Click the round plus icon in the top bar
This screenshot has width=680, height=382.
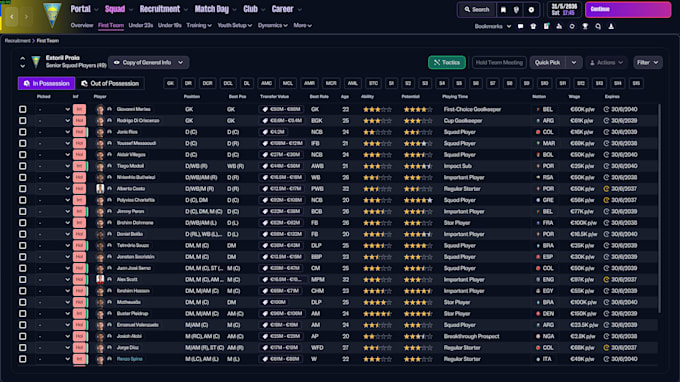[531, 10]
